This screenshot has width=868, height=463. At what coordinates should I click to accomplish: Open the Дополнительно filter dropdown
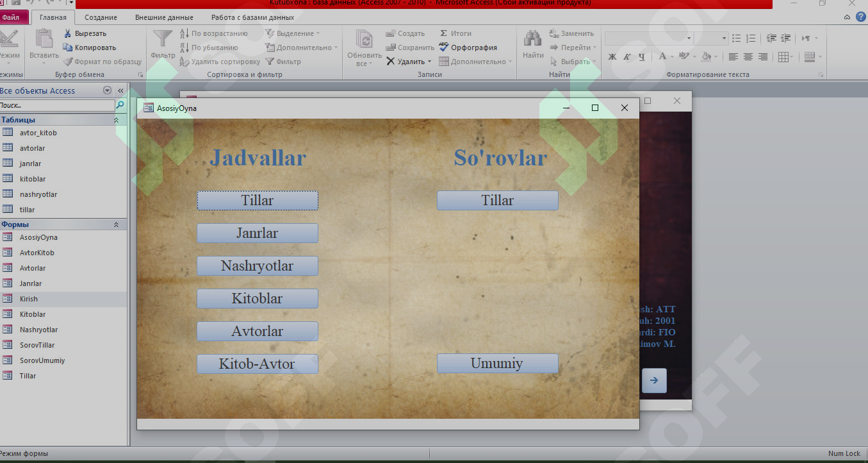click(x=301, y=47)
